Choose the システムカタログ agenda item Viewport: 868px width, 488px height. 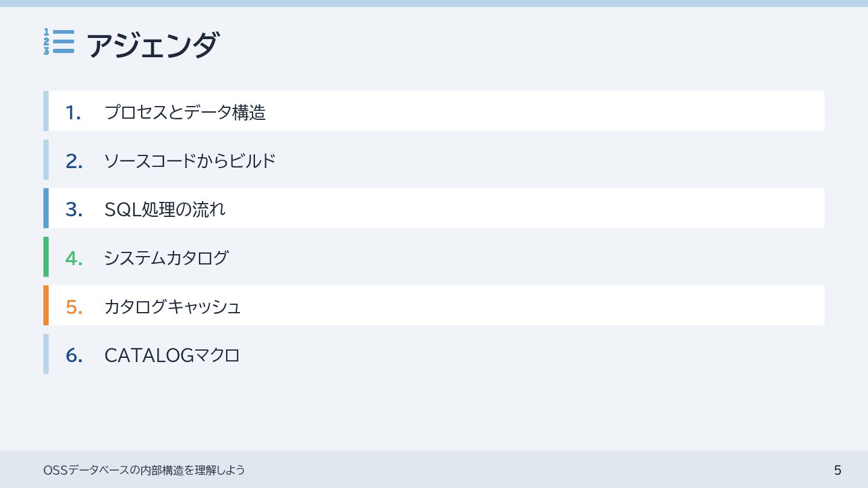coord(166,258)
